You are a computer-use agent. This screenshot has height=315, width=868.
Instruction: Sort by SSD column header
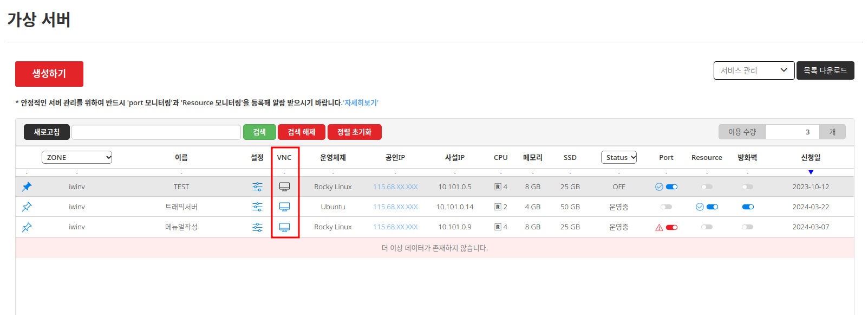570,157
